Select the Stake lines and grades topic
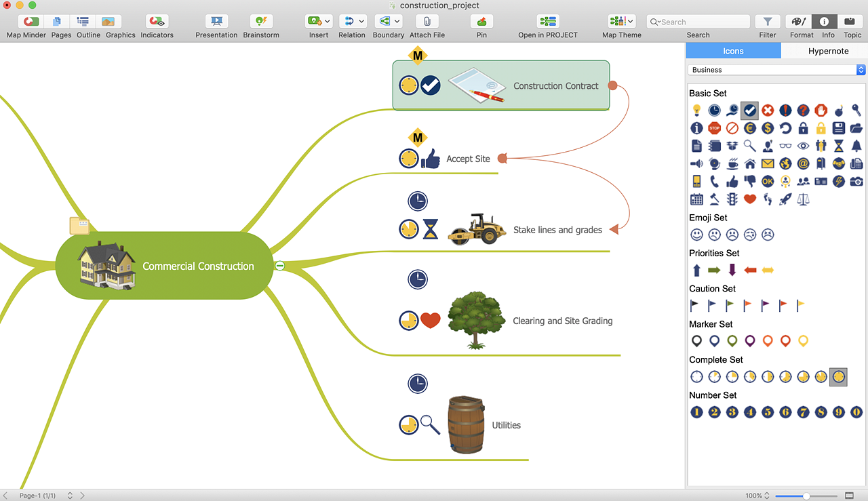 tap(557, 230)
